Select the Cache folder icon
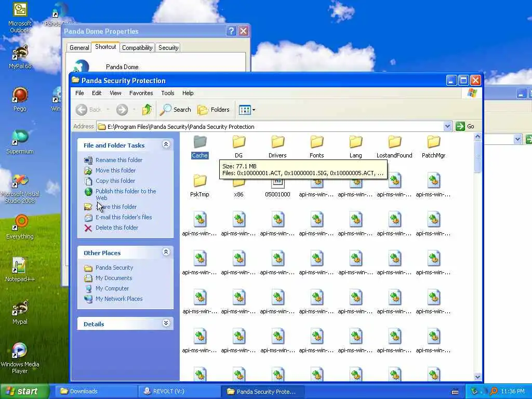 [x=199, y=142]
